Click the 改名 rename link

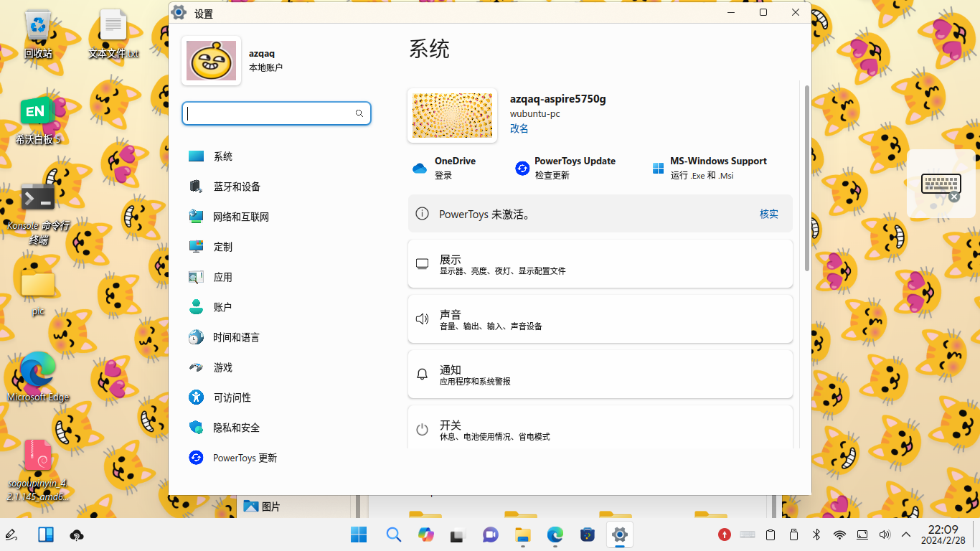point(519,128)
